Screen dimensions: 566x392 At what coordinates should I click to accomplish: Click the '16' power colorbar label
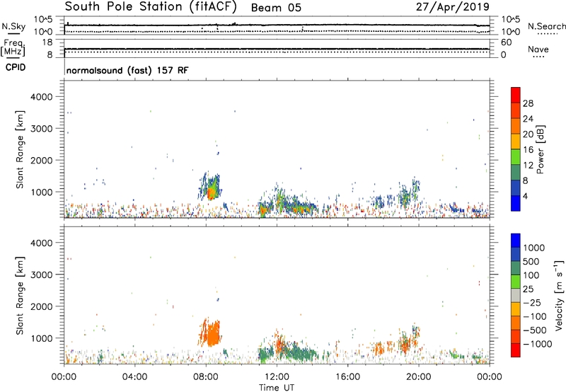pyautogui.click(x=528, y=150)
